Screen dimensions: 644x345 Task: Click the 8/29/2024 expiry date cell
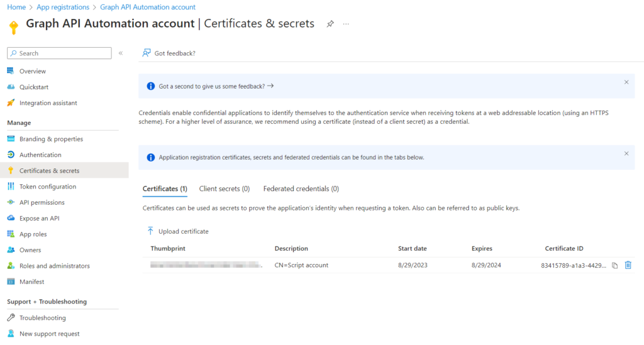(486, 265)
